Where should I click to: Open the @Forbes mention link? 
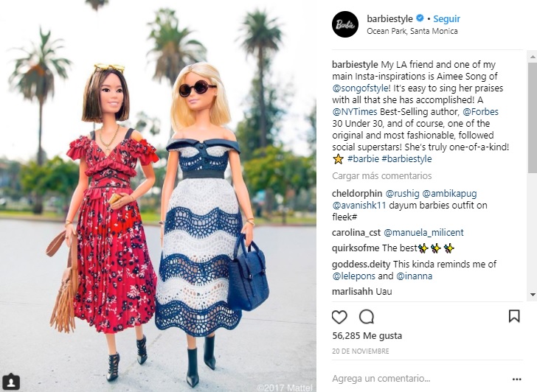(x=480, y=112)
